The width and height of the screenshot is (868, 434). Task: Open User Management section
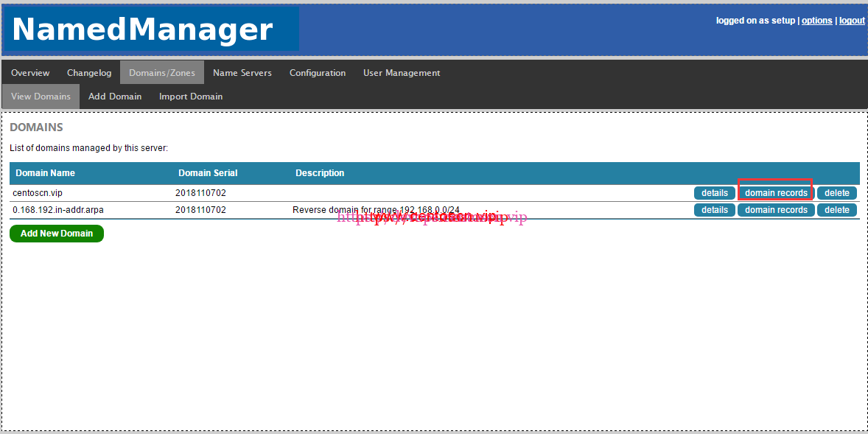pyautogui.click(x=402, y=73)
